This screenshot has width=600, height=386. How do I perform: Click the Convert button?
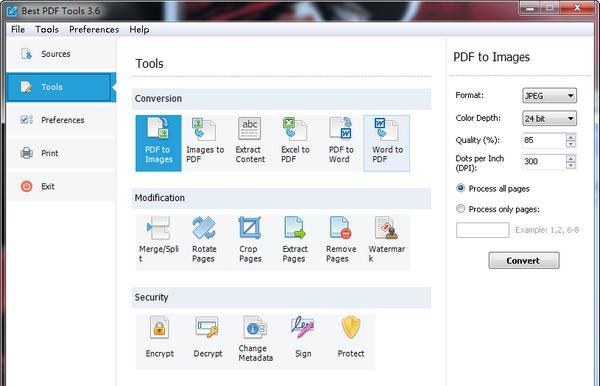(523, 261)
